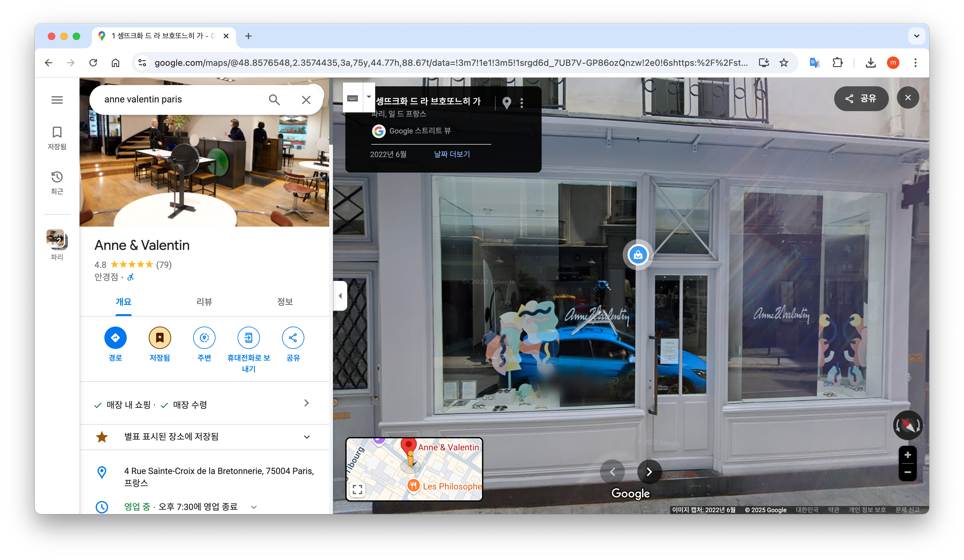Expand the opening hours dropdown
Viewport: 964px width, 560px height.
(254, 507)
